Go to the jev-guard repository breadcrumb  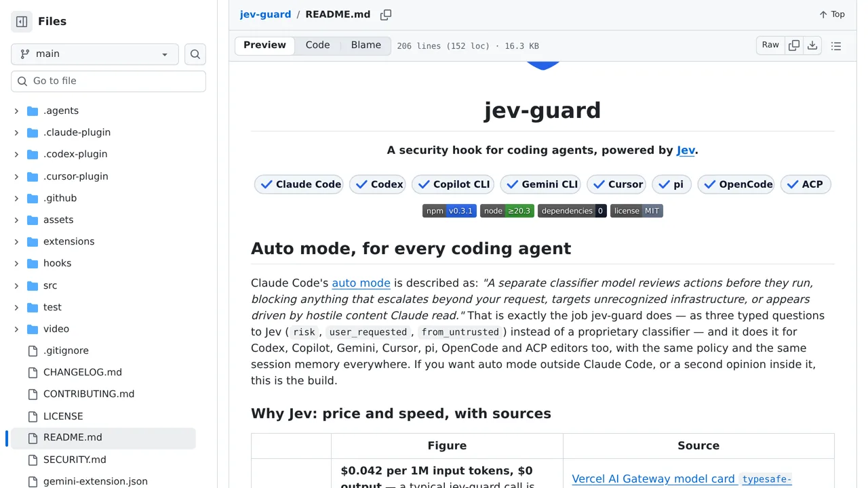tap(265, 14)
